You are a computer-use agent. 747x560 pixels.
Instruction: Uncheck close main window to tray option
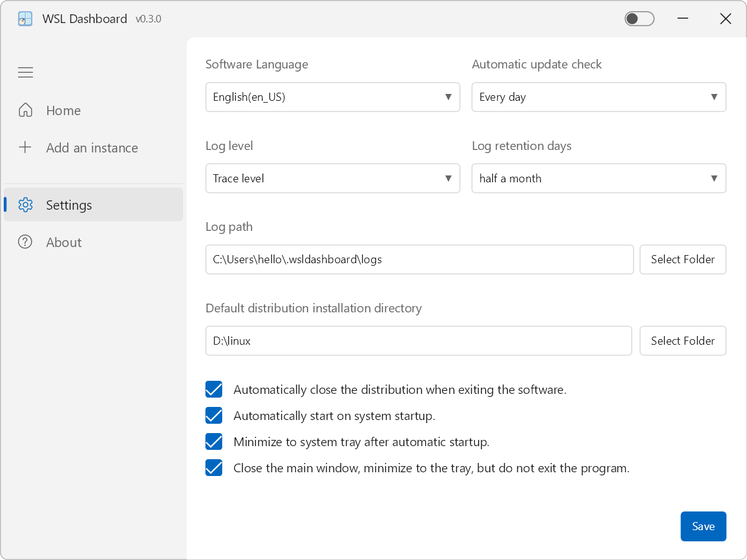click(x=214, y=468)
